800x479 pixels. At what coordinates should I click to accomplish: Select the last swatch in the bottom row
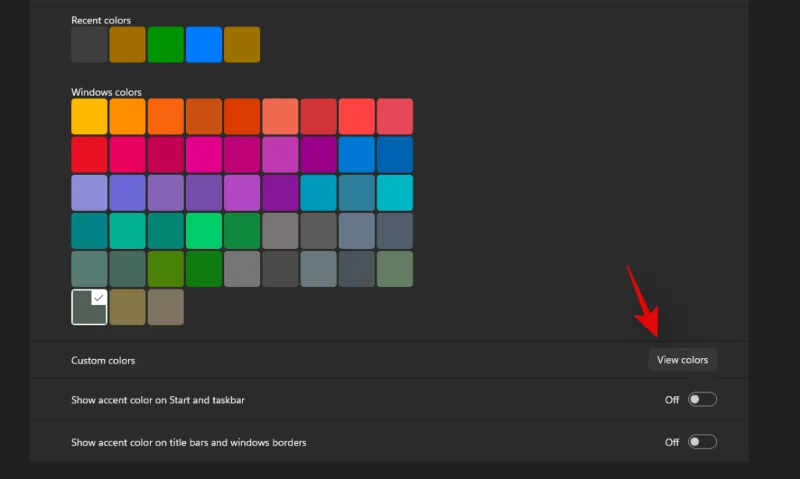click(165, 307)
